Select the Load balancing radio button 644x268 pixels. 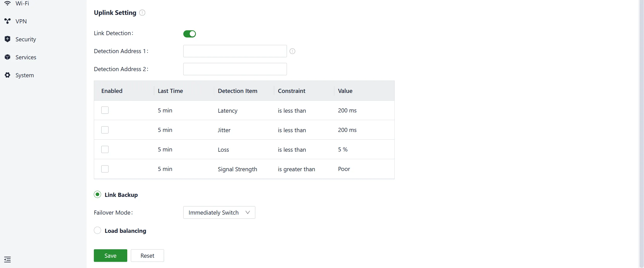[97, 230]
